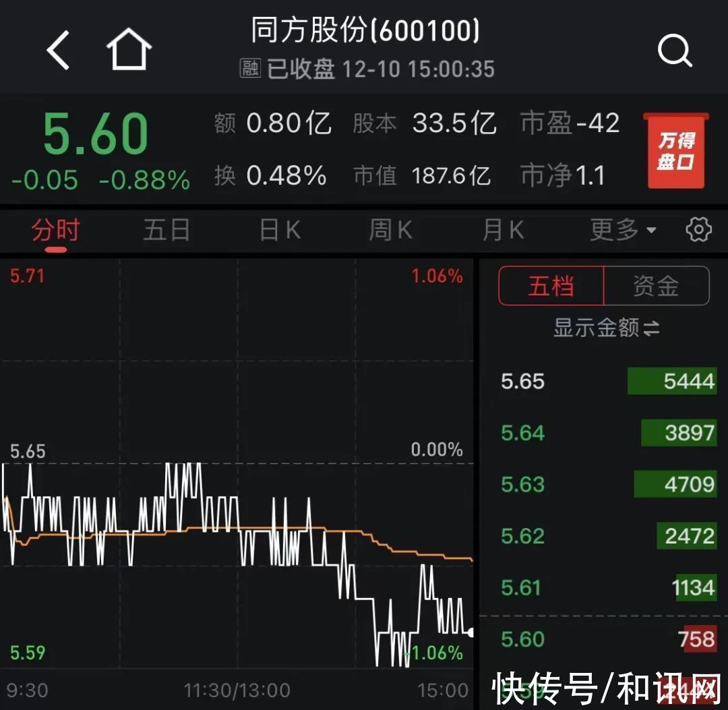The width and height of the screenshot is (728, 710).
Task: Tap the turnover rate 0.48%
Action: click(286, 175)
